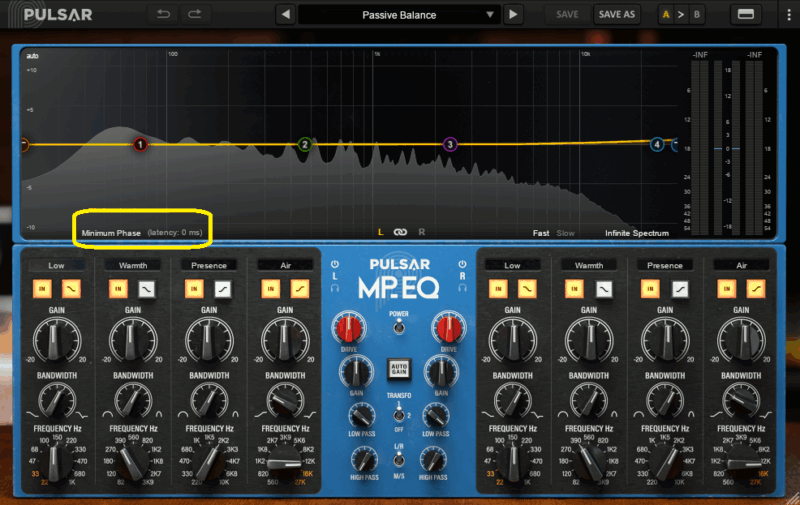Select the left Low band filter shape icon
The width and height of the screenshot is (800, 505).
tap(72, 288)
